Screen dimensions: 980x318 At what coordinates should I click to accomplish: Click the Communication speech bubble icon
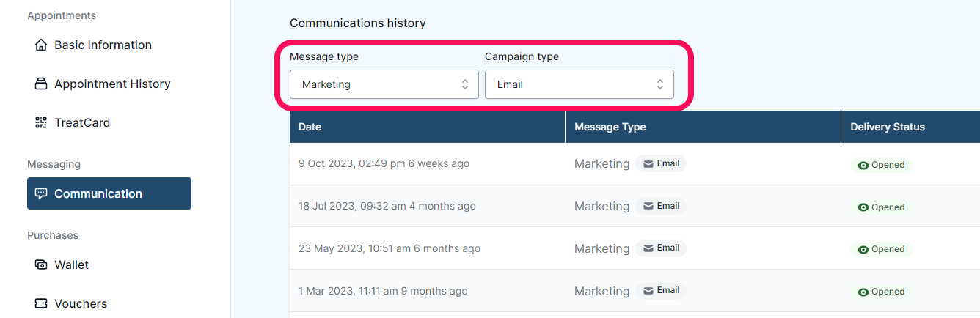point(41,194)
